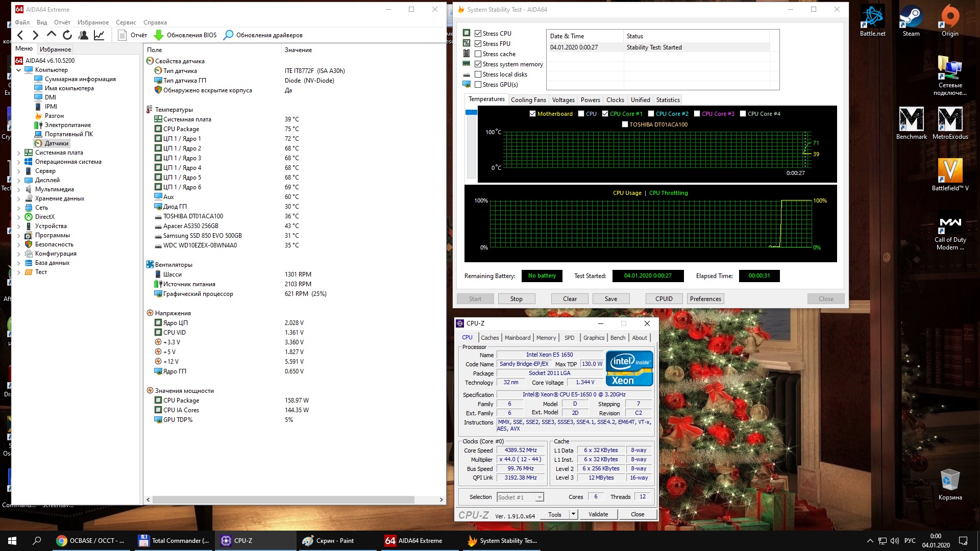Screen dimensions: 980x551
Task: Open Windows Start menu
Action: (12, 540)
